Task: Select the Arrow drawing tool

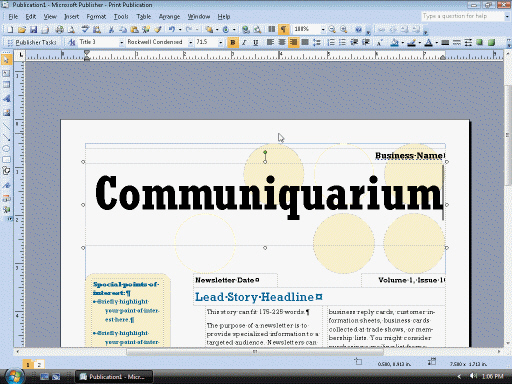Action: [6, 137]
